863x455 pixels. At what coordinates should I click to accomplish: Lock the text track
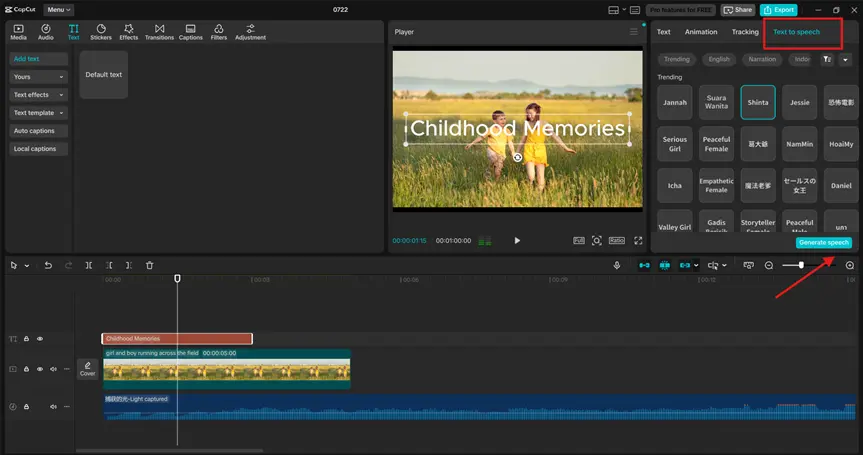point(26,339)
